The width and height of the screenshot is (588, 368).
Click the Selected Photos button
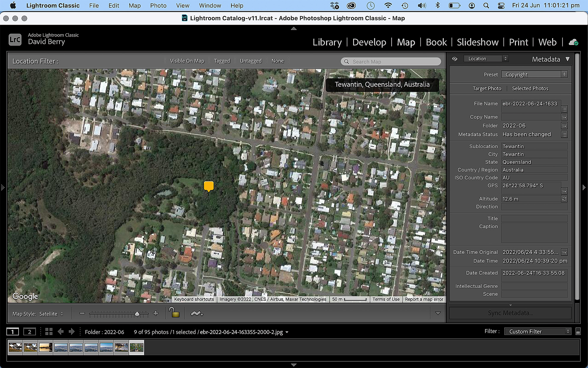(x=530, y=88)
